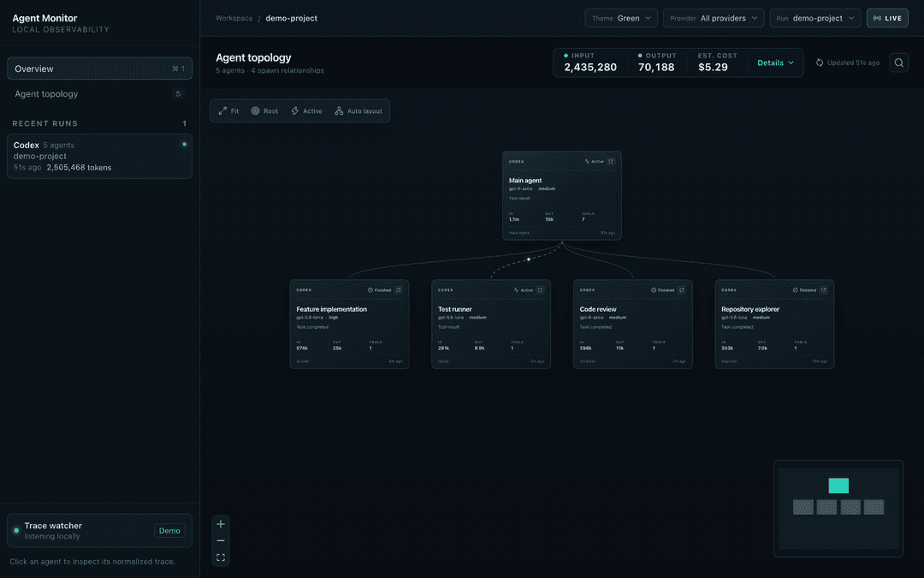Open Test runner card's external link icon

point(540,289)
